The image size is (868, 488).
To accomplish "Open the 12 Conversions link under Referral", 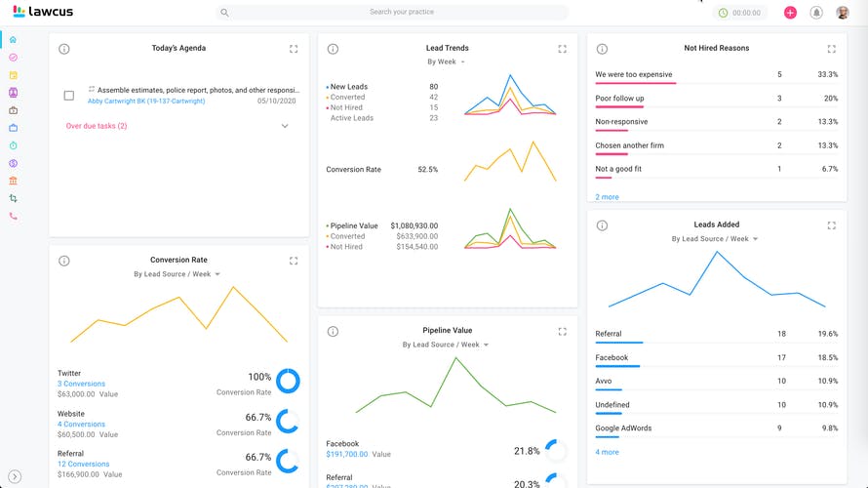I will click(84, 465).
